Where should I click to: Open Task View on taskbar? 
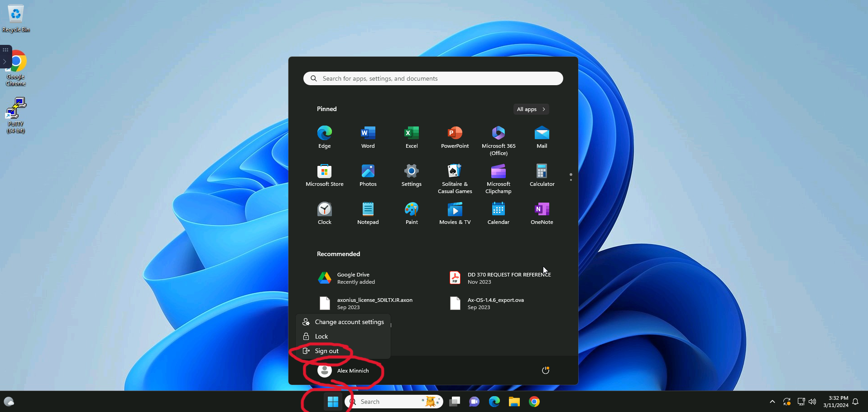point(455,402)
